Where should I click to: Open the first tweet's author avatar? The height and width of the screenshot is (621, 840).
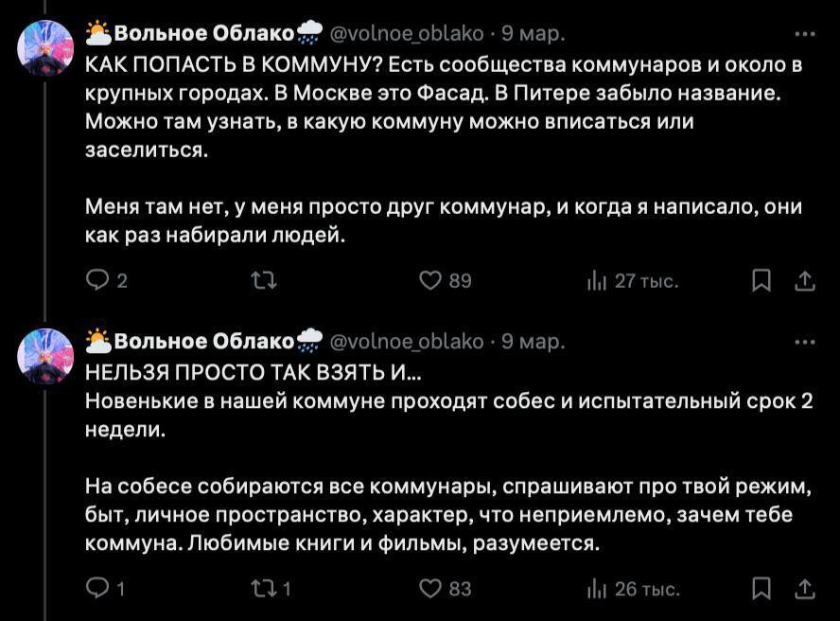click(45, 48)
